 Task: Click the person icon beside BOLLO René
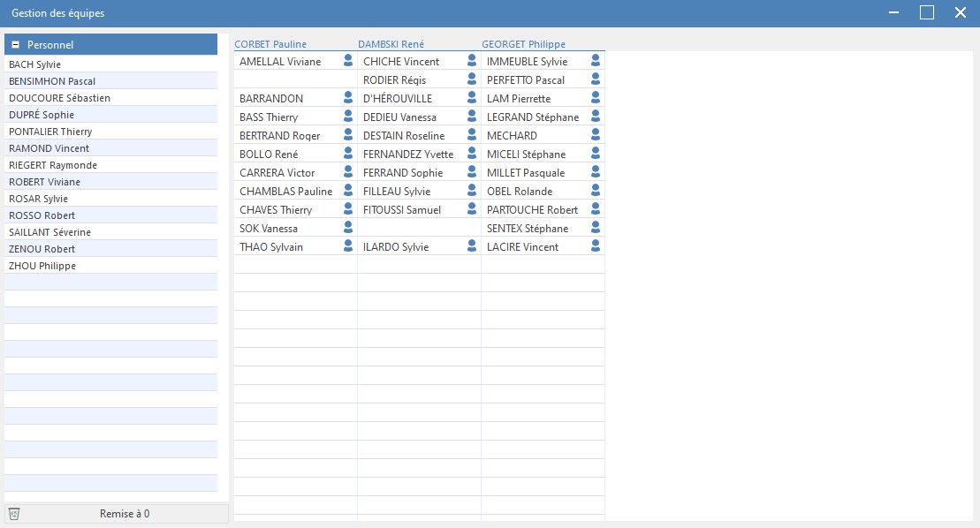(x=348, y=153)
